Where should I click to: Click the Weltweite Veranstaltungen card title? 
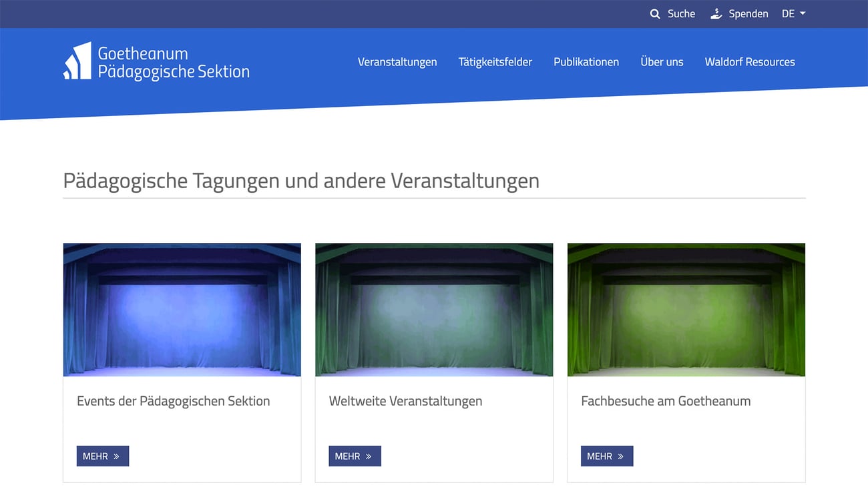pos(405,401)
